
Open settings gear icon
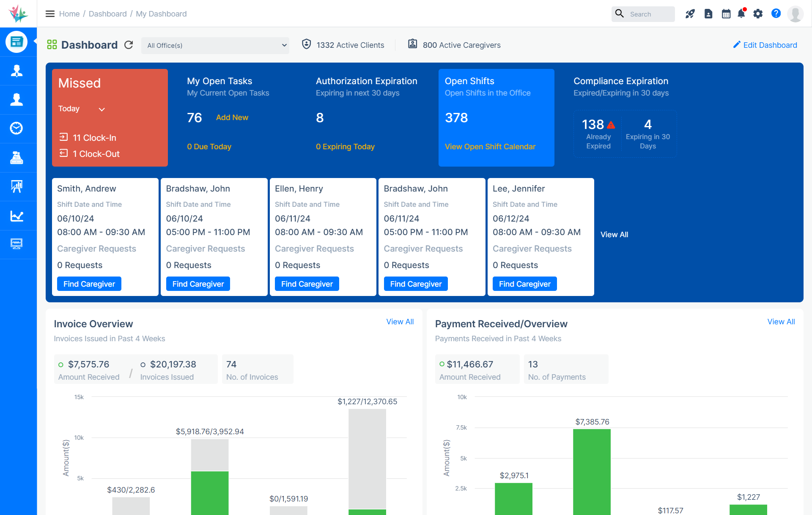point(758,14)
